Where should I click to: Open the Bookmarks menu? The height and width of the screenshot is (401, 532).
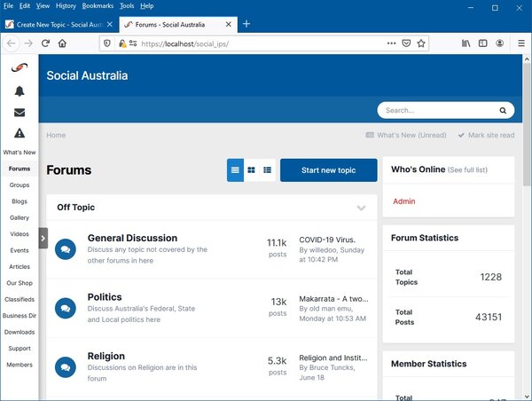point(98,5)
